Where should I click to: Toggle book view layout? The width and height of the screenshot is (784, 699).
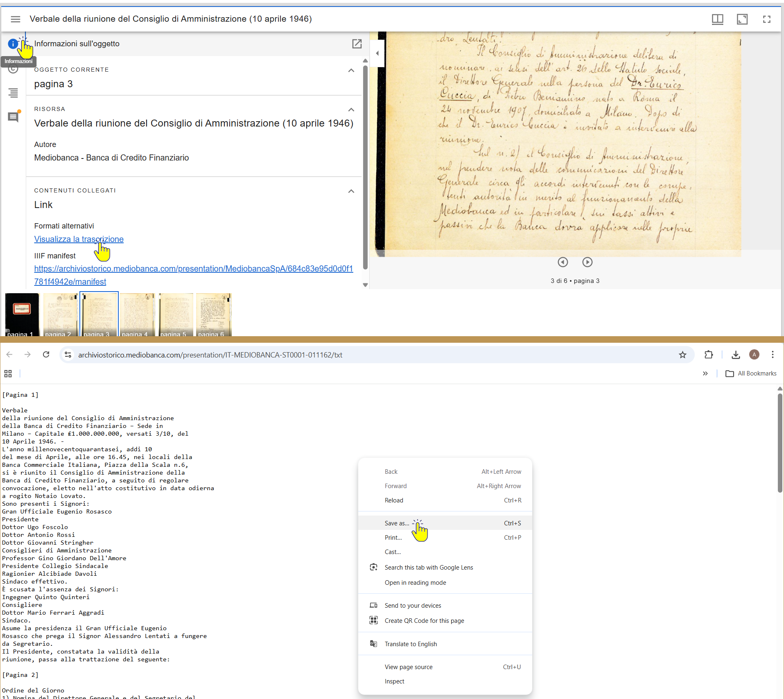point(717,19)
